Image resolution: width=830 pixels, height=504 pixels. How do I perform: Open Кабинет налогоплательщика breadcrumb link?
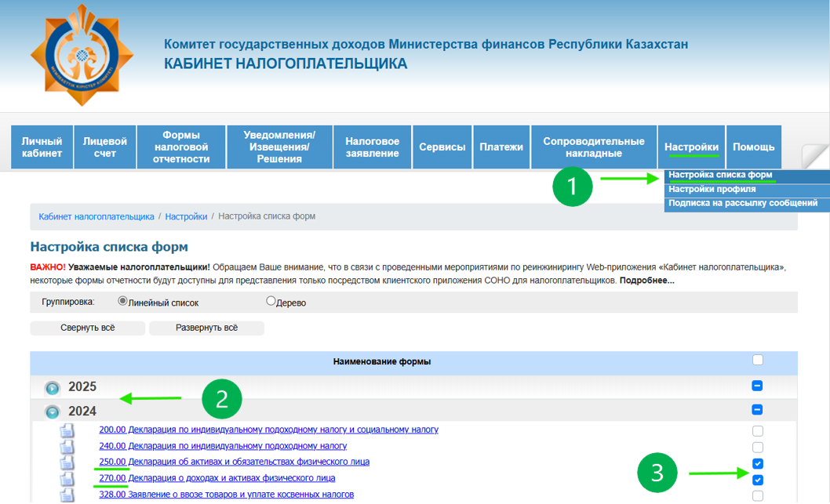click(96, 216)
